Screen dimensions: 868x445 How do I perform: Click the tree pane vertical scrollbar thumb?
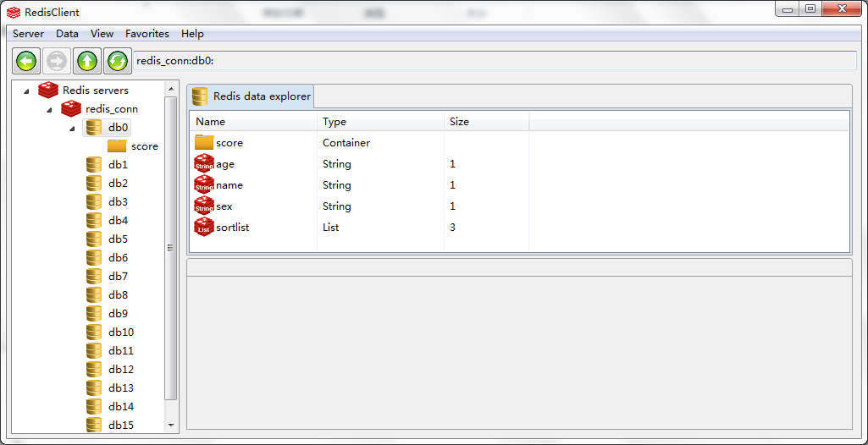170,248
